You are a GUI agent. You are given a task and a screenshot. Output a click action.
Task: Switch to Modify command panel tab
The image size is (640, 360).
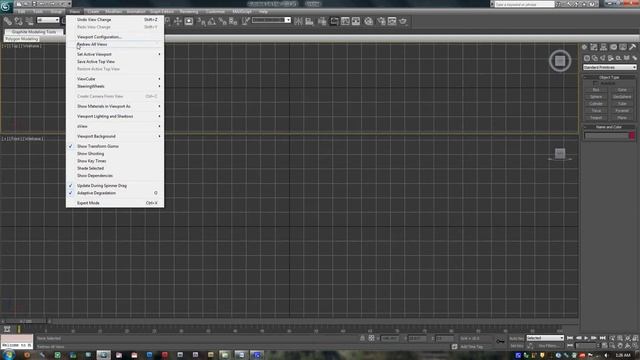click(594, 47)
